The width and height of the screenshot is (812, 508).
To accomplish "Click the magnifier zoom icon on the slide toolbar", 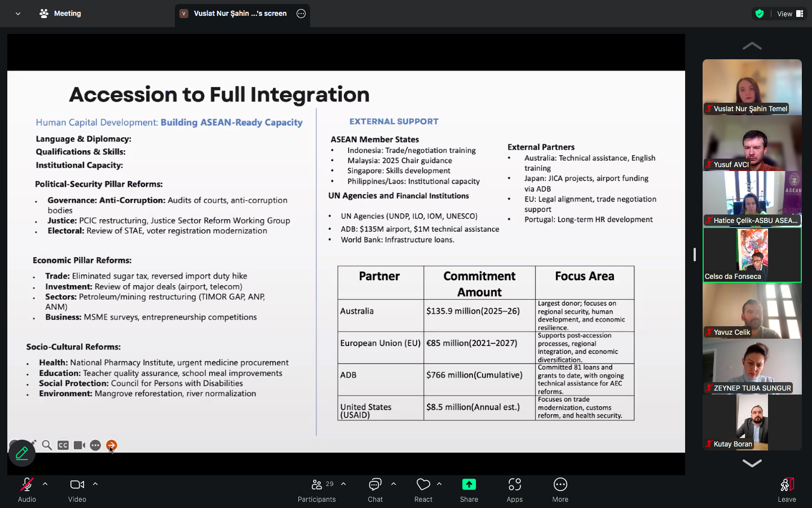I will click(47, 445).
